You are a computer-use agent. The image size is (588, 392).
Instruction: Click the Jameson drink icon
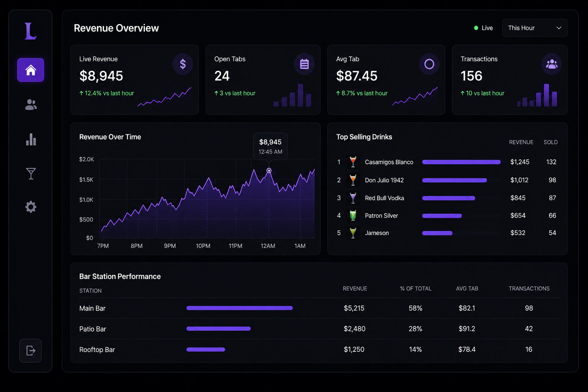coord(353,233)
